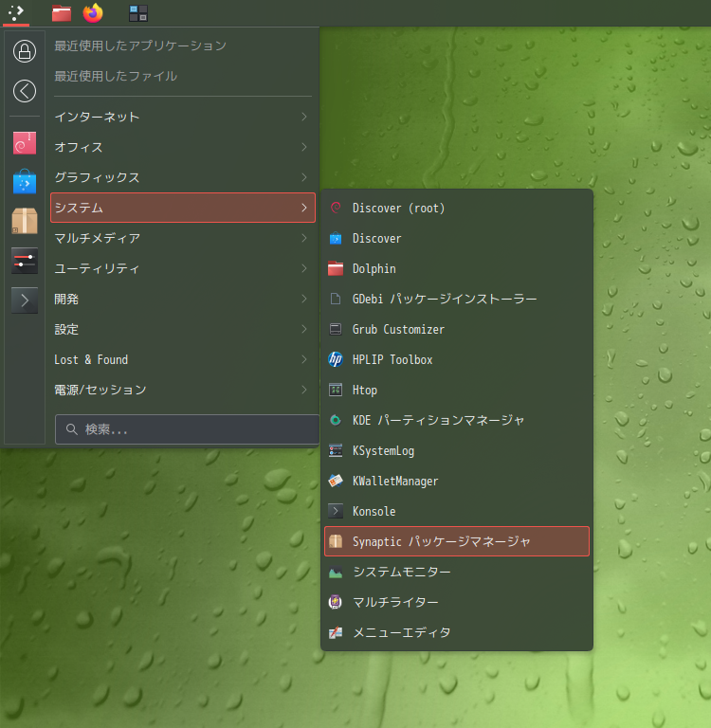Click the Grub Customizer icon
This screenshot has height=728, width=711.
coord(336,329)
